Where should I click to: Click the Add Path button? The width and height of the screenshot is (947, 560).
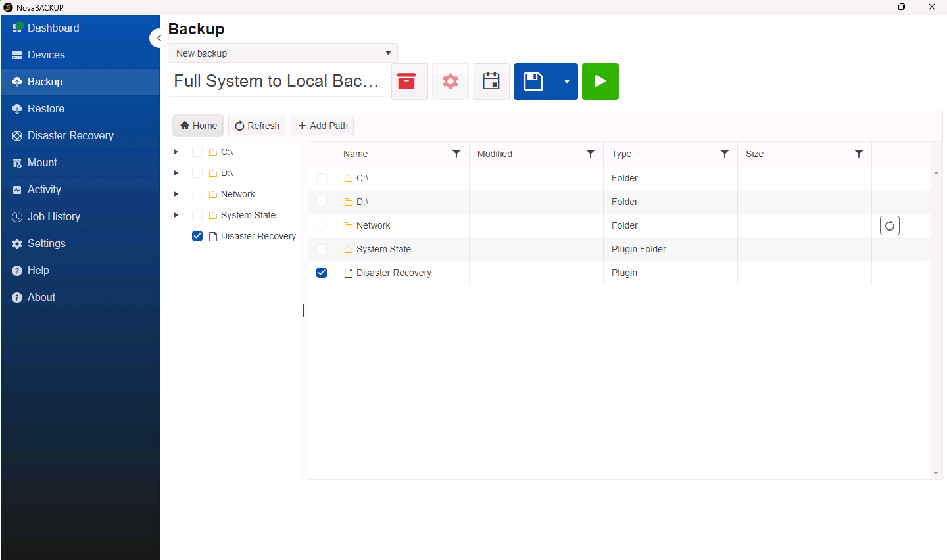(322, 126)
